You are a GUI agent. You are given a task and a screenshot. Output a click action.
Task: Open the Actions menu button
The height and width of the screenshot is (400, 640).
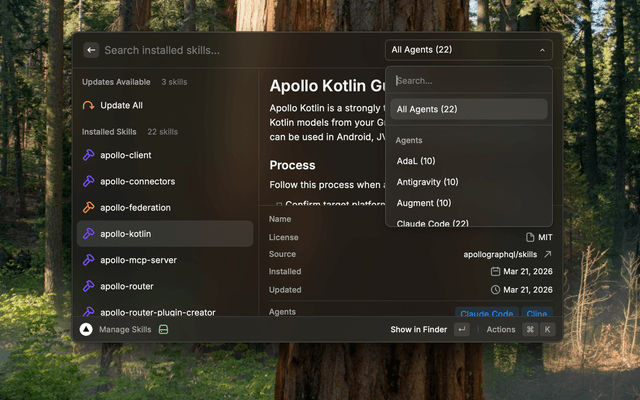(x=501, y=329)
